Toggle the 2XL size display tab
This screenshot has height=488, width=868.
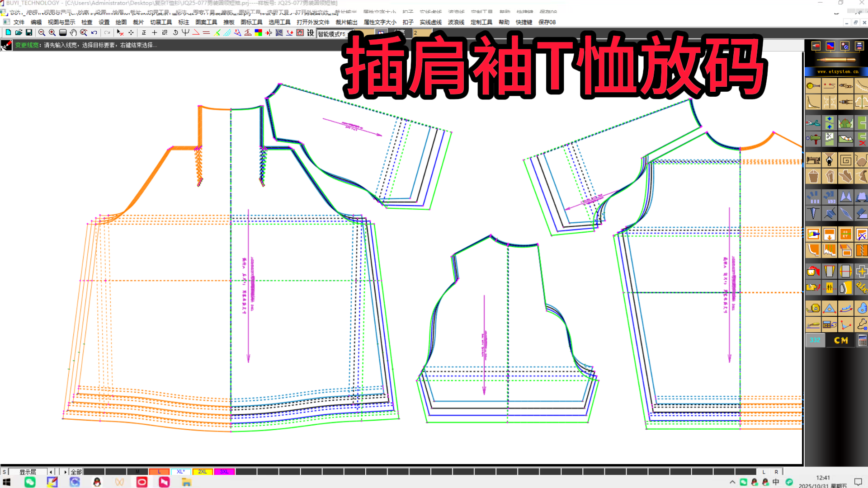click(203, 471)
